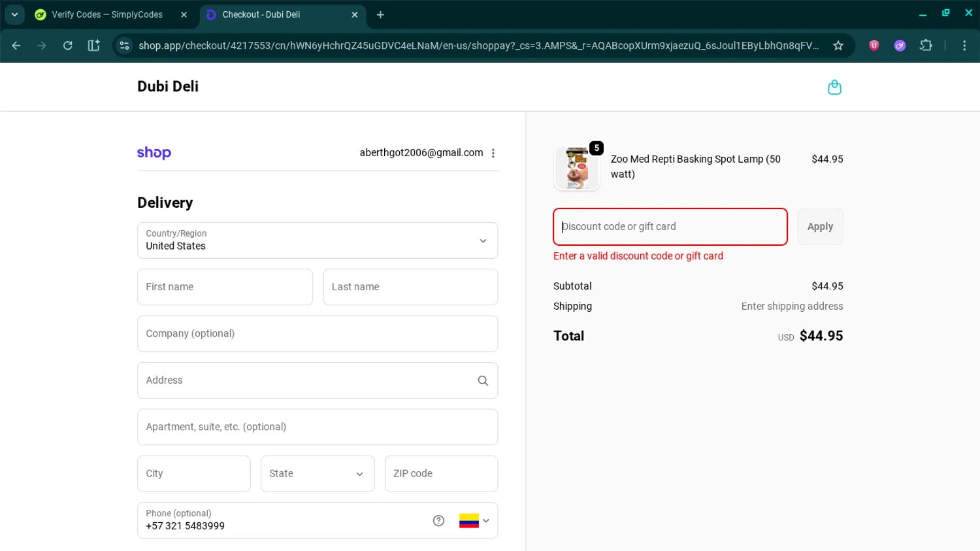Click the shop.app URL address bar
980x551 pixels.
point(478,45)
